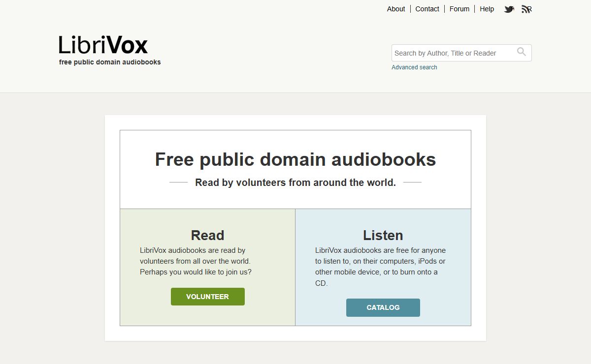The height and width of the screenshot is (364, 591).
Task: Open Advanced search
Action: 414,67
